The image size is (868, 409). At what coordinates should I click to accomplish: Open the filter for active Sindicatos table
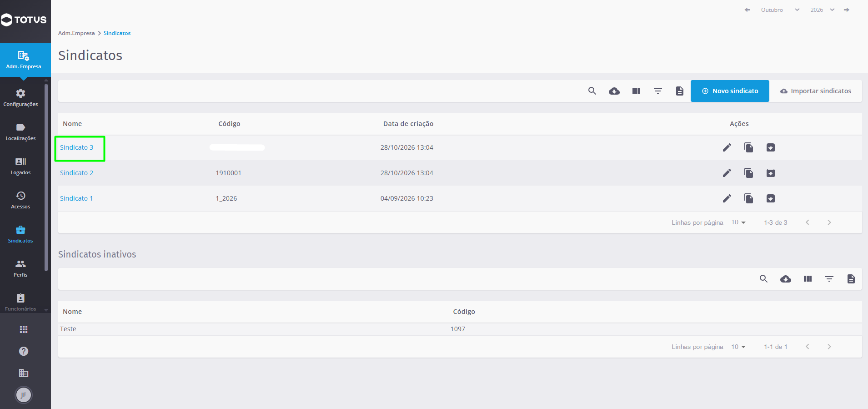pos(658,91)
